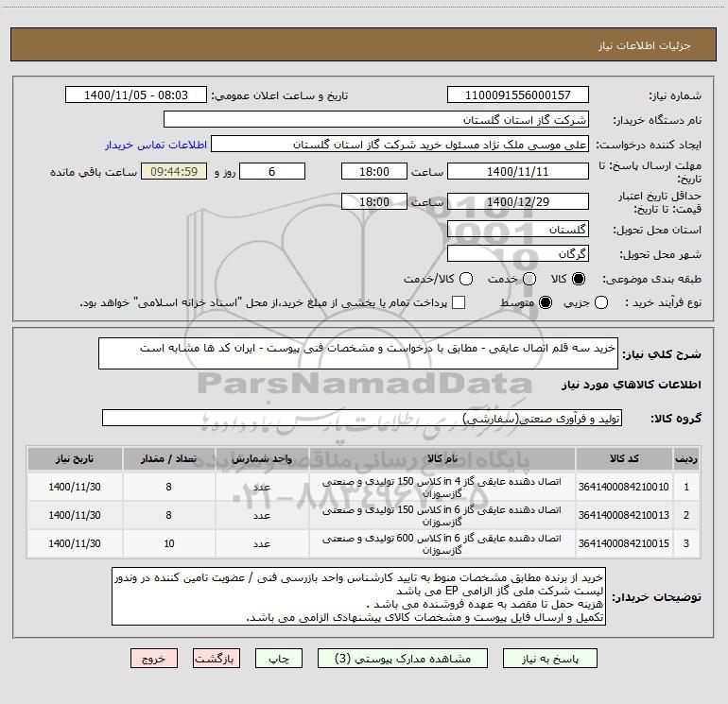Click the واحد شمارش column header
This screenshot has width=728, height=704.
tap(262, 458)
